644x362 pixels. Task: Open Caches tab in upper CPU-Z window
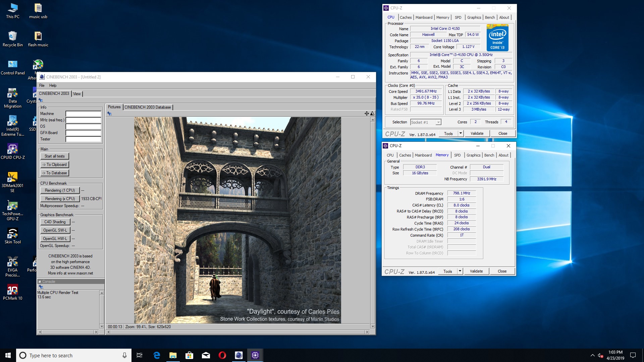coord(406,17)
